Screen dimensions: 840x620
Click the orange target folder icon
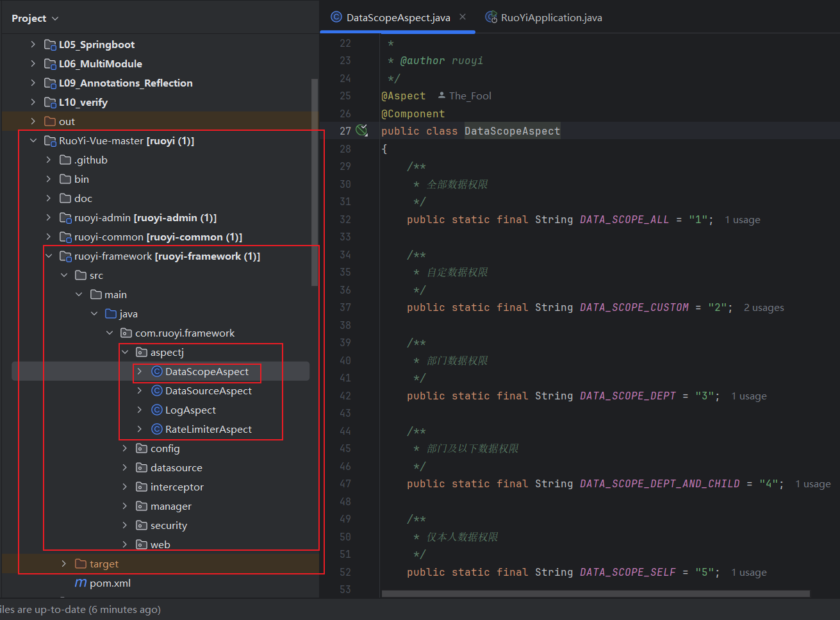coord(81,564)
